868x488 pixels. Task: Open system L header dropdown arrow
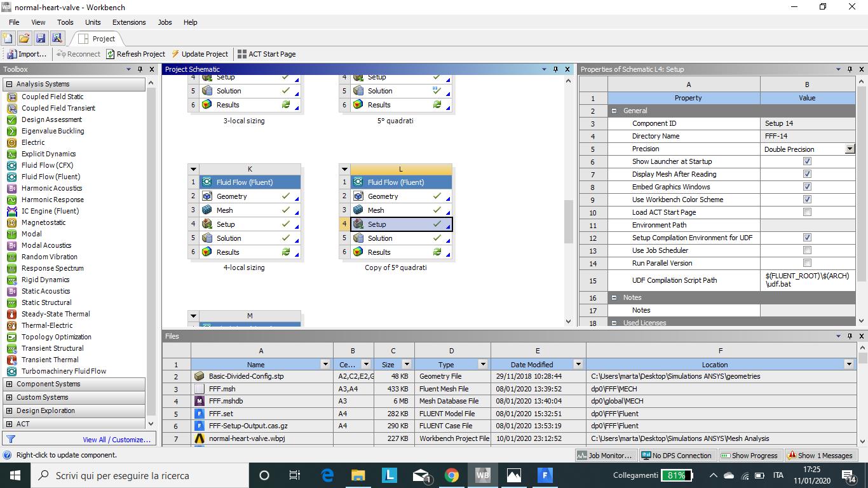344,170
